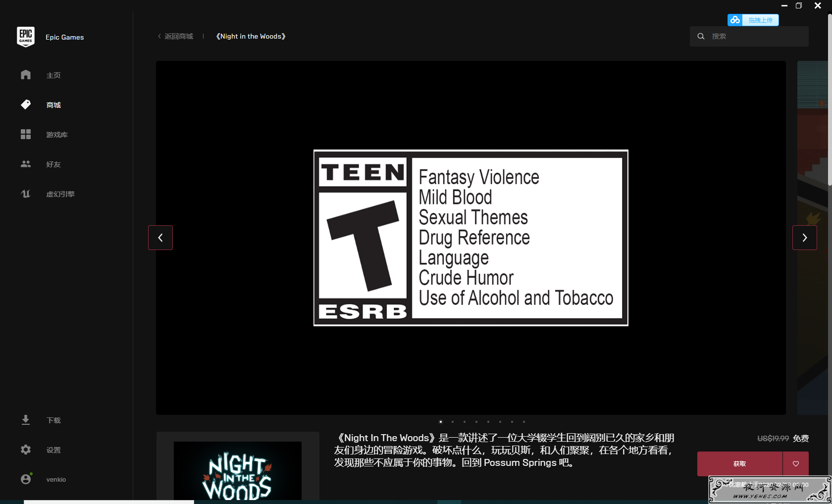Open the venkio account name
The width and height of the screenshot is (832, 504).
click(x=56, y=479)
